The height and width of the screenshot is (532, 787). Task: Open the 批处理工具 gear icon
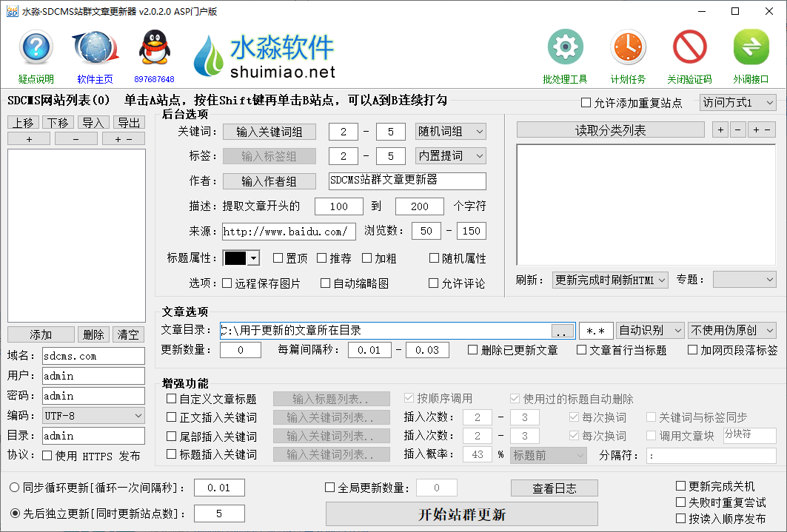point(565,47)
